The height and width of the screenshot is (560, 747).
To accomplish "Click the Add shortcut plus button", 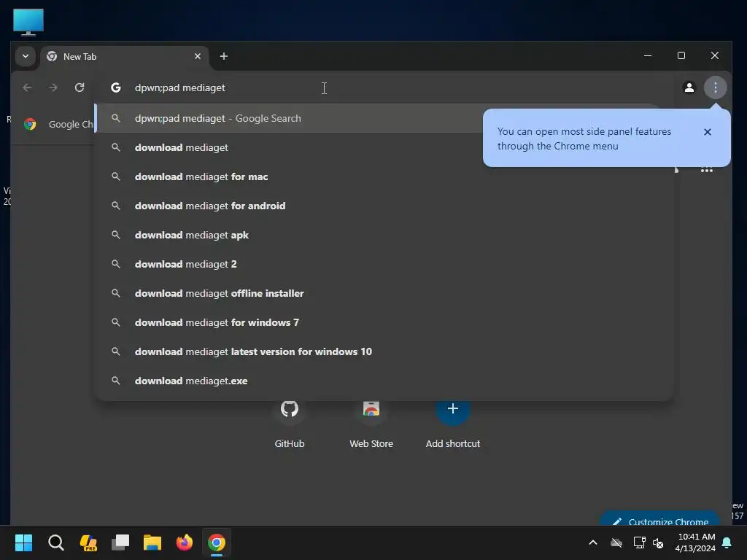I will point(452,408).
